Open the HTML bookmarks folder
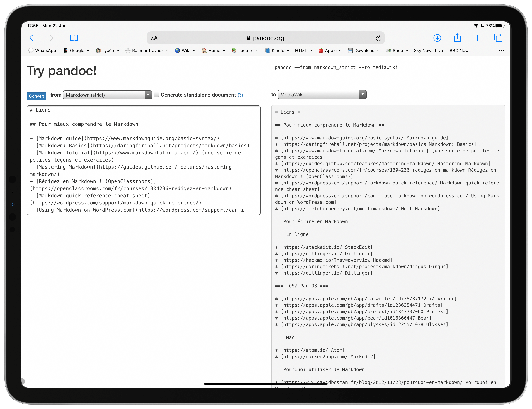 coord(303,51)
